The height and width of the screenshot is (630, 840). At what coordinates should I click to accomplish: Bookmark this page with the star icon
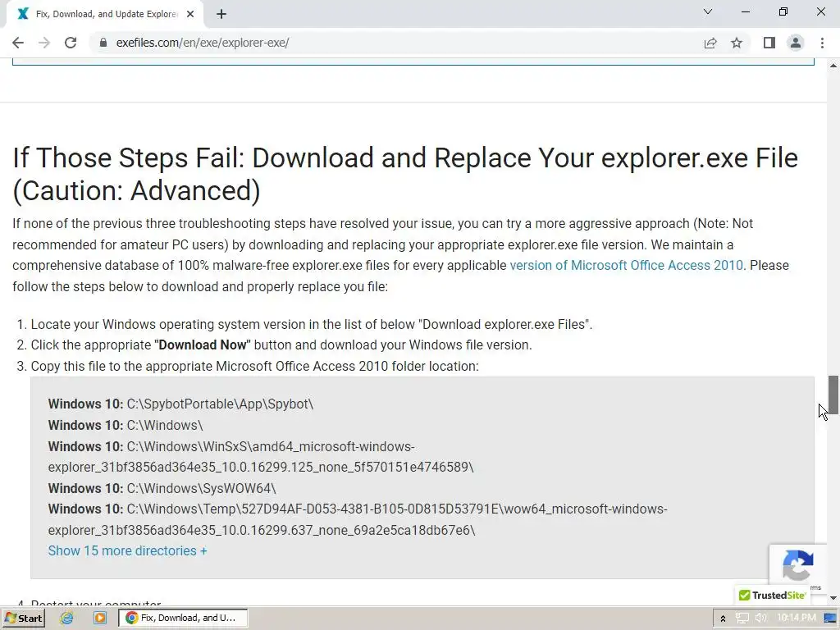click(x=737, y=43)
